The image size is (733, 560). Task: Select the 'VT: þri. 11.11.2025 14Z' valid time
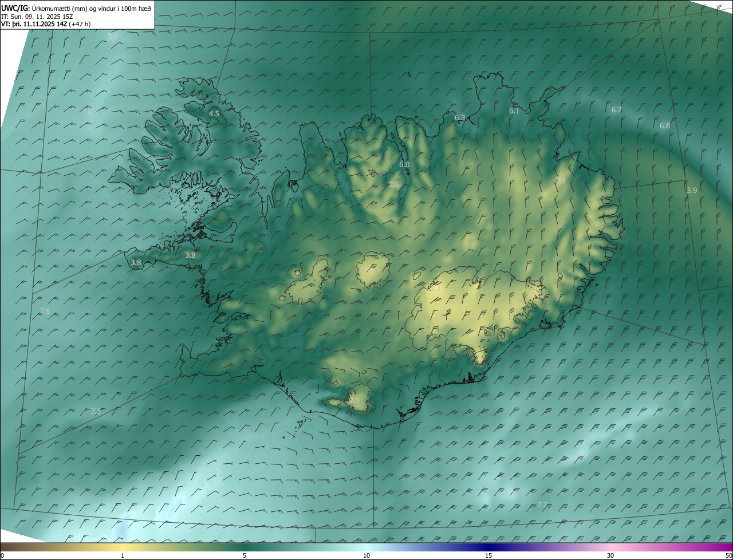pyautogui.click(x=34, y=24)
